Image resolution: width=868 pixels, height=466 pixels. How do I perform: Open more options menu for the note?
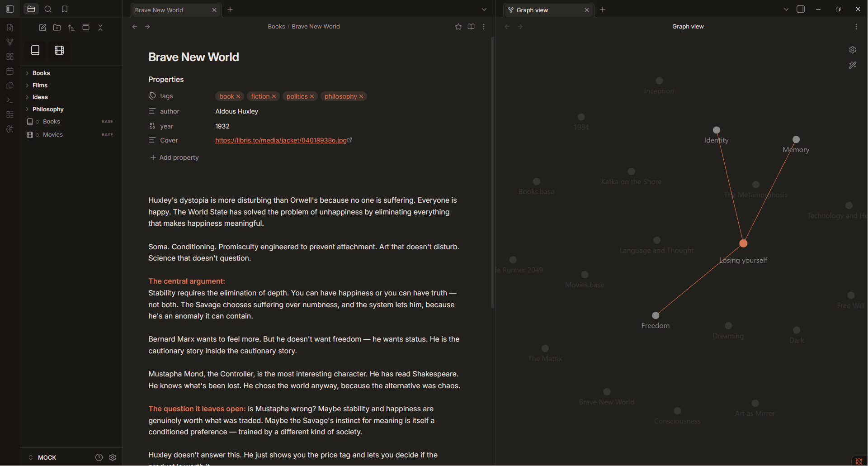[x=484, y=27]
